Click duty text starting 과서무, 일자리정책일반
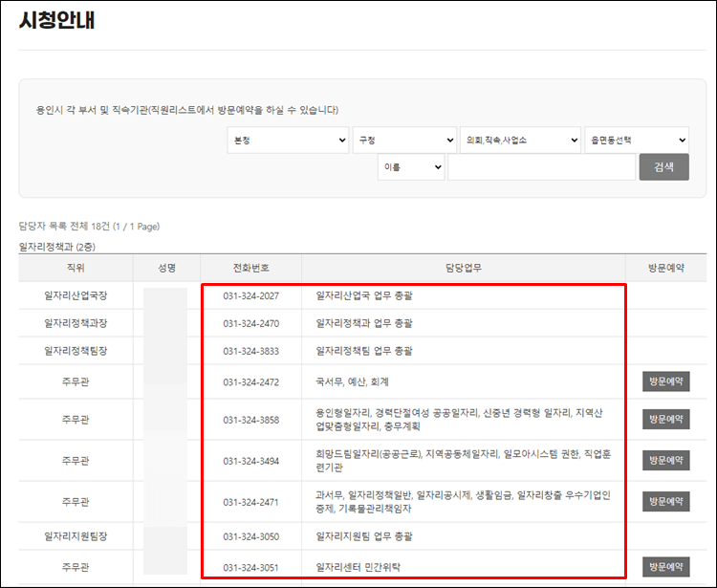717x588 pixels. pyautogui.click(x=464, y=502)
